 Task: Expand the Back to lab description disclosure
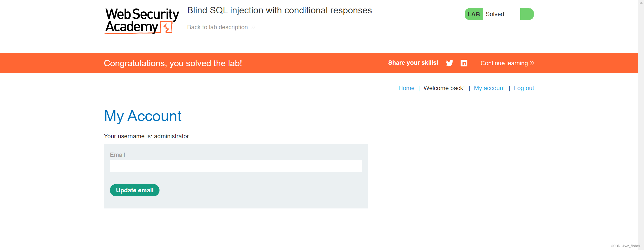point(218,27)
